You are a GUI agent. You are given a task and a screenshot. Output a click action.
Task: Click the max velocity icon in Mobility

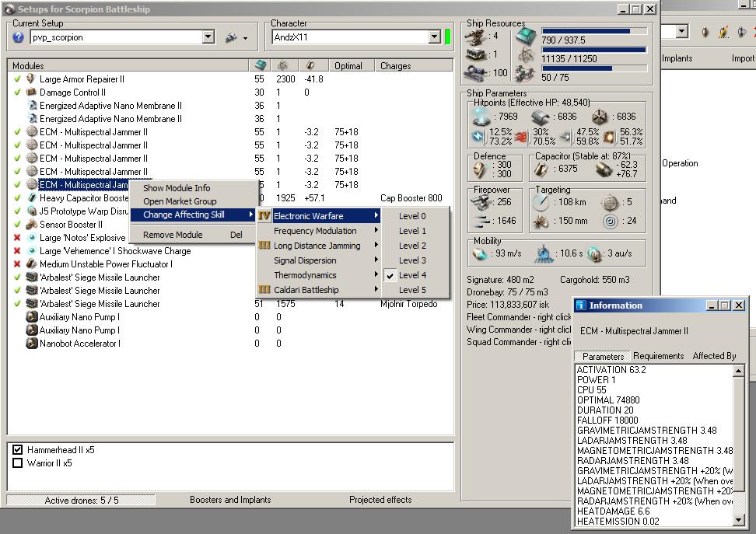coord(478,255)
